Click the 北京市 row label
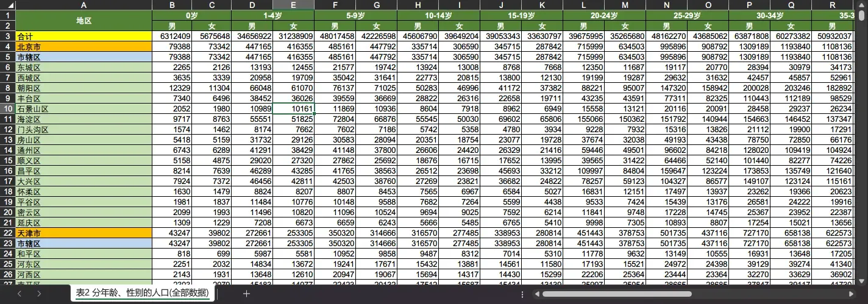This screenshot has width=868, height=304. point(84,46)
